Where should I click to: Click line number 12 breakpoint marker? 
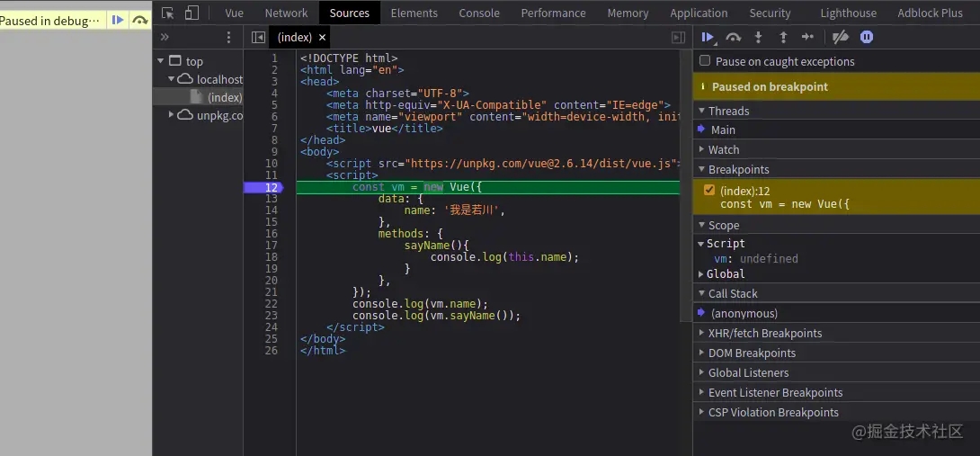click(x=271, y=187)
